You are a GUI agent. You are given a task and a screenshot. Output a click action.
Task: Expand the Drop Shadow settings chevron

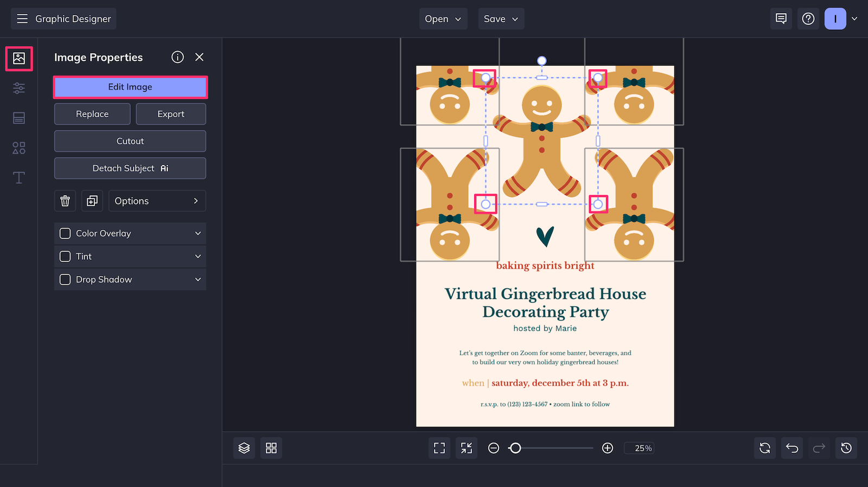(198, 280)
